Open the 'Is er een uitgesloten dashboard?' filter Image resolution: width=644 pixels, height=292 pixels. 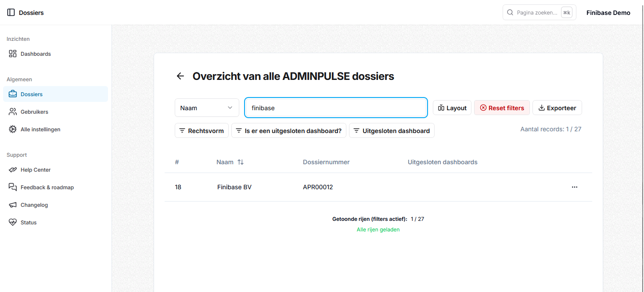tap(289, 130)
